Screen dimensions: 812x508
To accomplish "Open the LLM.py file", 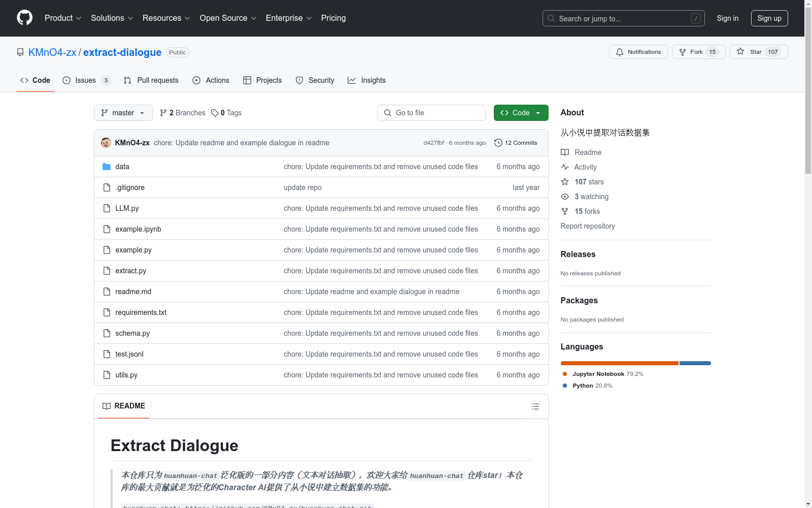I will pos(127,208).
